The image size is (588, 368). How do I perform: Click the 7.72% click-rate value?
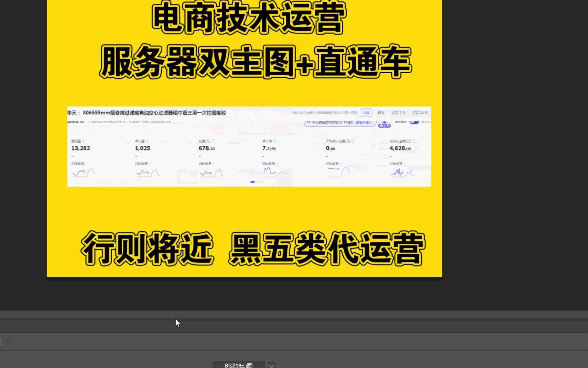[x=269, y=148]
